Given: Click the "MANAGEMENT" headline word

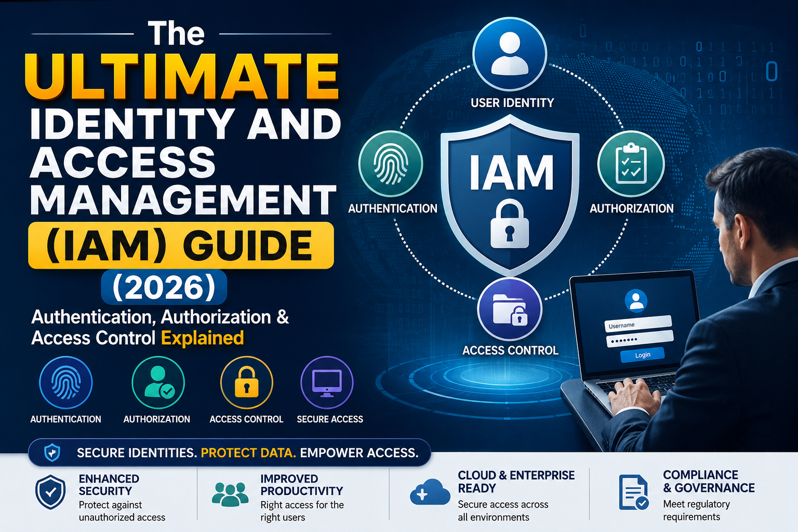Looking at the screenshot, I should click(183, 200).
